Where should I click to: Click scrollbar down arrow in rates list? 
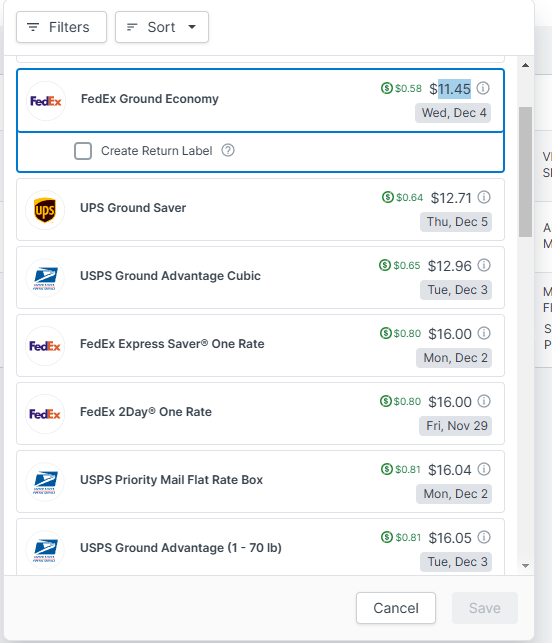(x=525, y=566)
